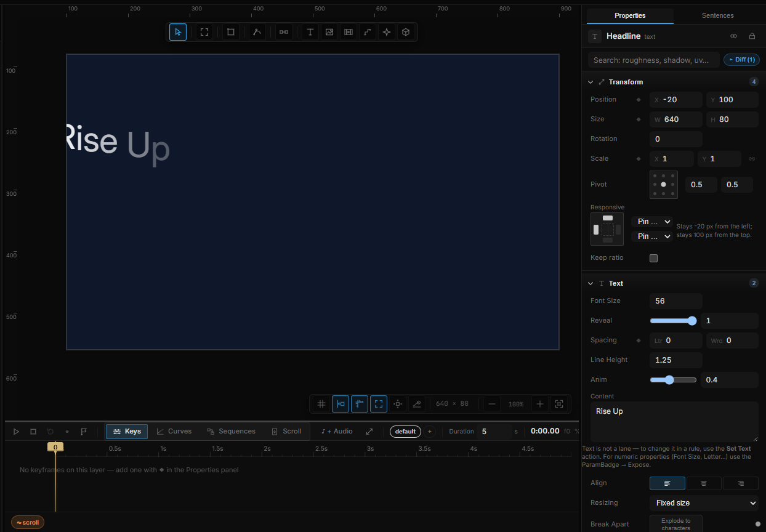766x532 pixels.
Task: Set text alignment to right
Action: point(741,483)
